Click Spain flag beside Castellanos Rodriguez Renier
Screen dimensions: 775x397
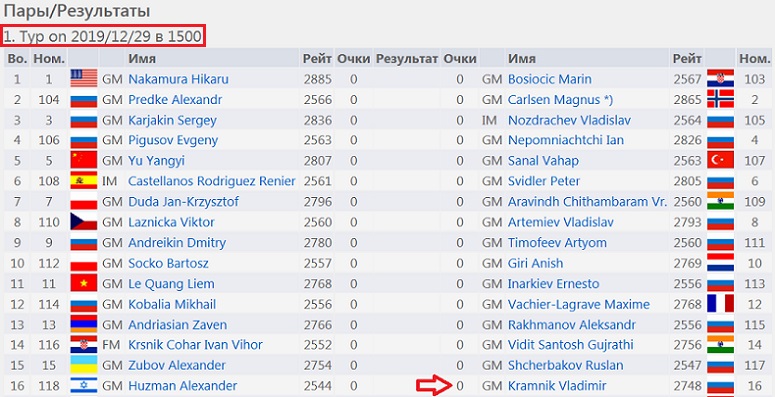click(x=84, y=181)
